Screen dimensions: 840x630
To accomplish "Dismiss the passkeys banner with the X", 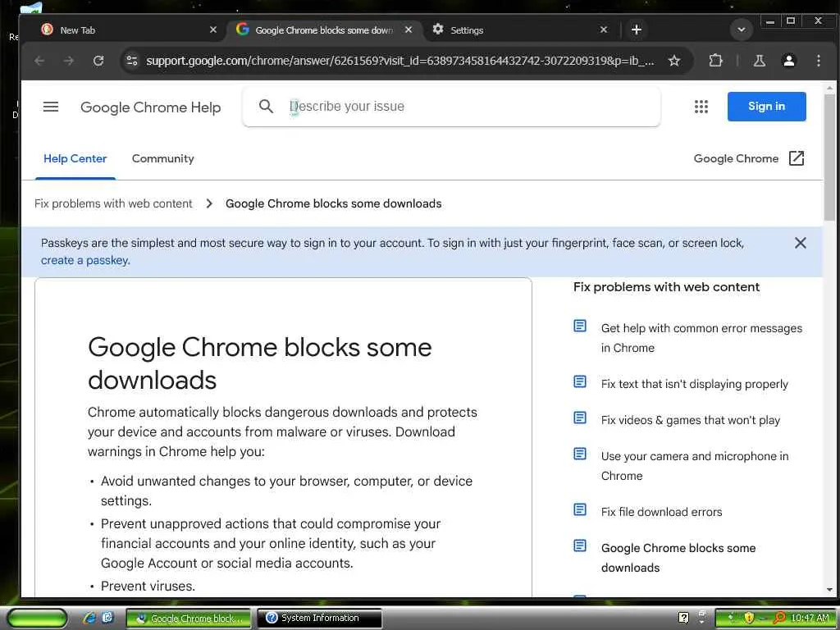I will click(801, 243).
